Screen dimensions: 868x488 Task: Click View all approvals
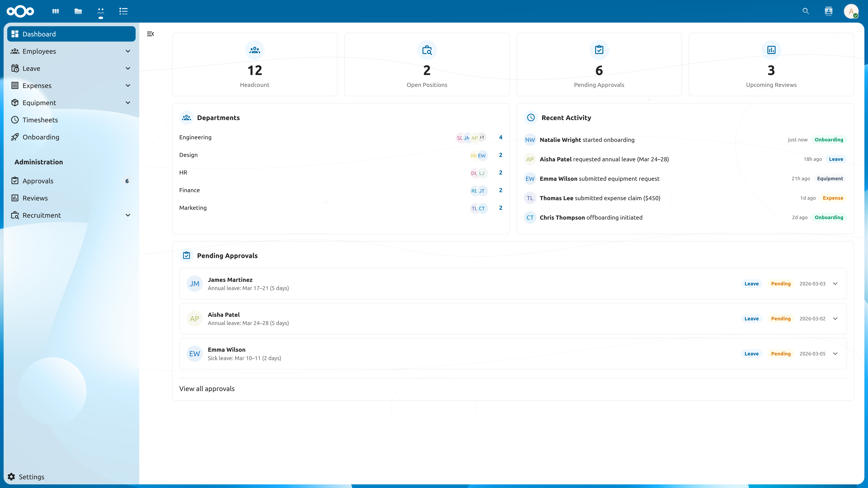click(x=207, y=389)
